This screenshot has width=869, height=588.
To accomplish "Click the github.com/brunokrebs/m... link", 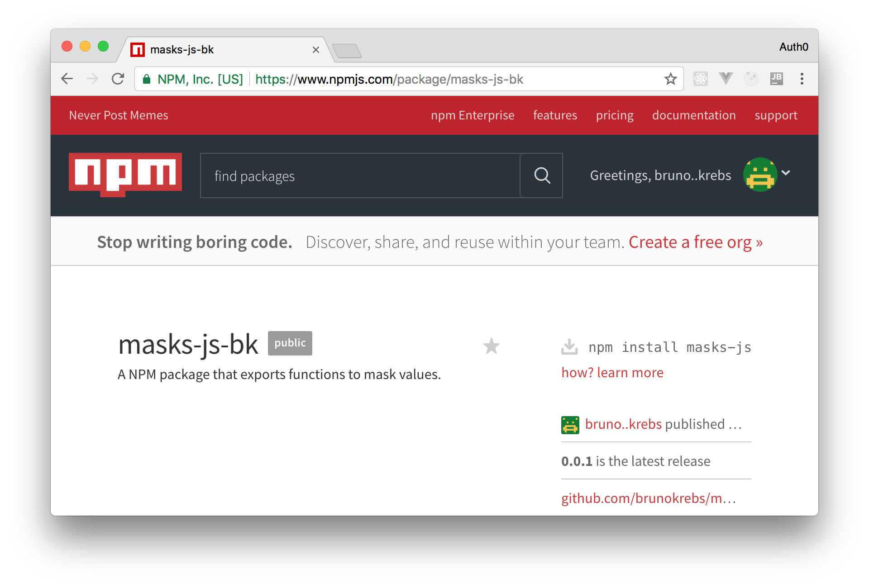I will point(648,497).
